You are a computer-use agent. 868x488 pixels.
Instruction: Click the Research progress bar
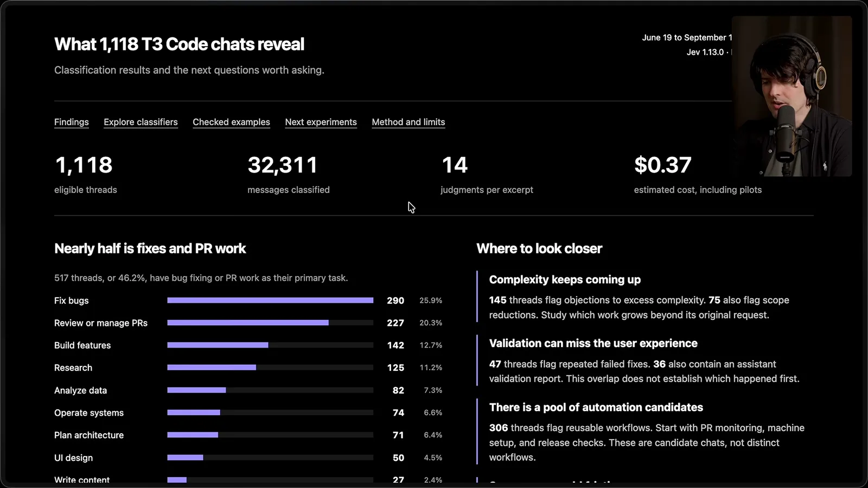(270, 368)
